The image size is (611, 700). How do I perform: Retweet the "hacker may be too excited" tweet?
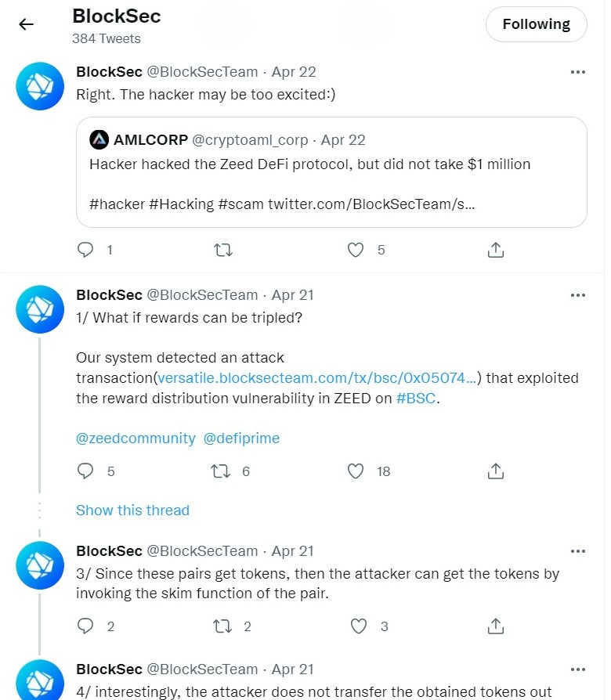click(222, 250)
